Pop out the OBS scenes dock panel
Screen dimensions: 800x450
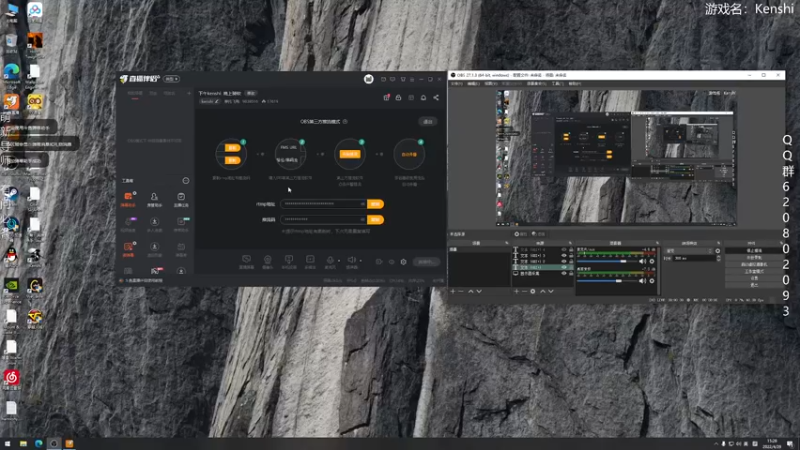point(507,243)
